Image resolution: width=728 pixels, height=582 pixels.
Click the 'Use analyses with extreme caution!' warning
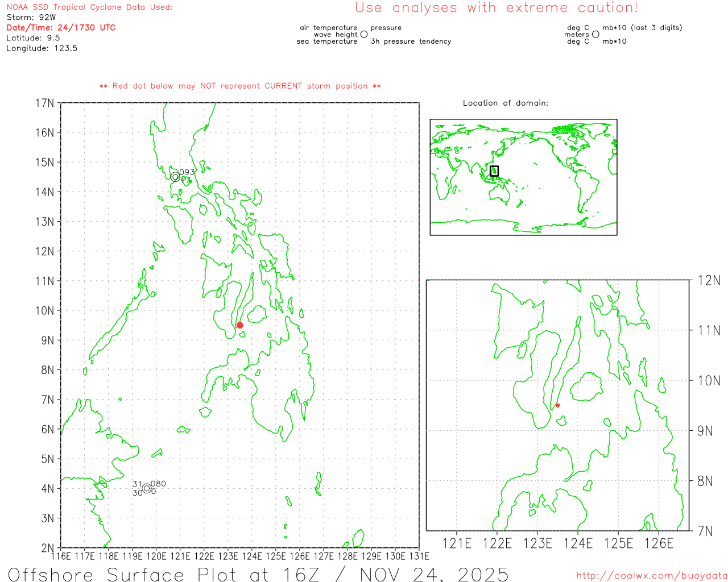coord(497,8)
